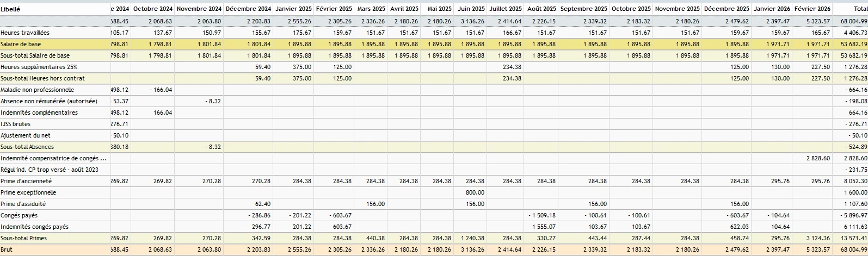Click the Janvier 2026 column header

772,9
